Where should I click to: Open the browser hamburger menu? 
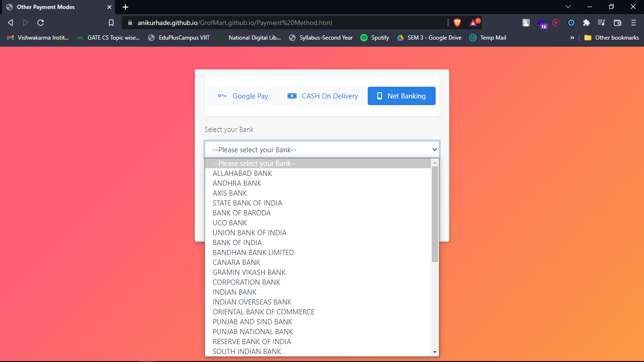(x=634, y=23)
